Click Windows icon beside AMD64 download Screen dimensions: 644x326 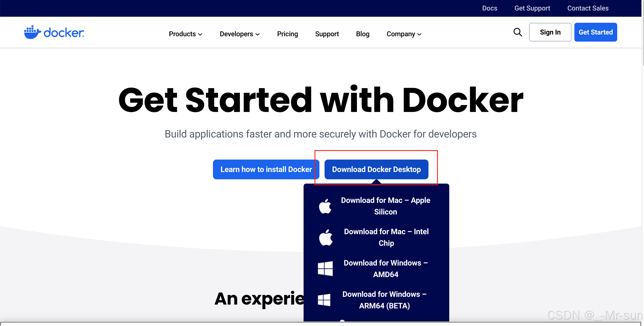[x=325, y=269]
